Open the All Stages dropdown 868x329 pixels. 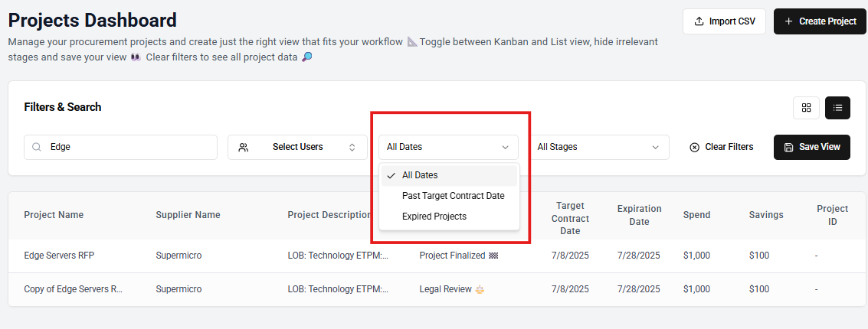[x=598, y=147]
